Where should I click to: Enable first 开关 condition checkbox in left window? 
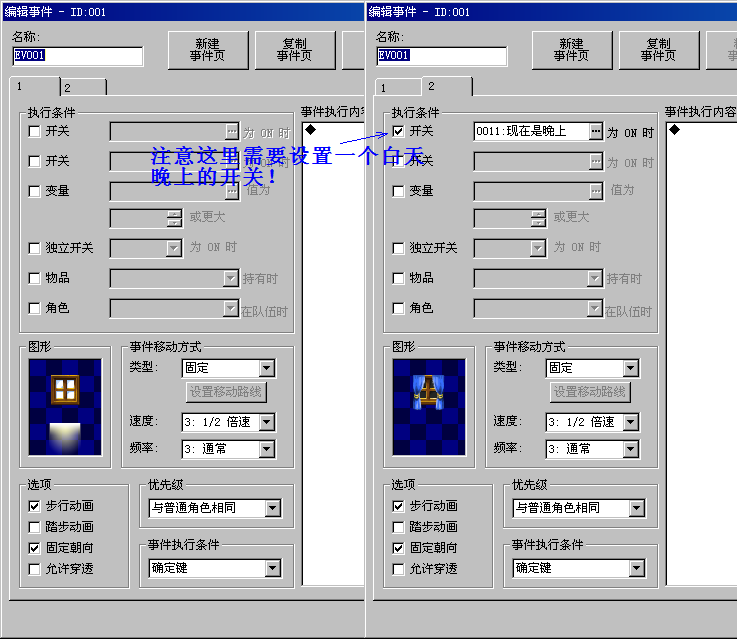34,132
